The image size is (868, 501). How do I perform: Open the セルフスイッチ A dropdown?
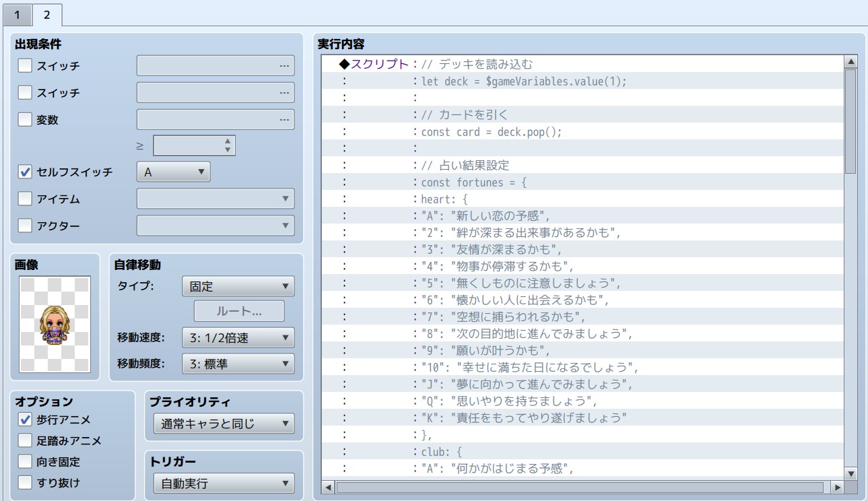[174, 172]
